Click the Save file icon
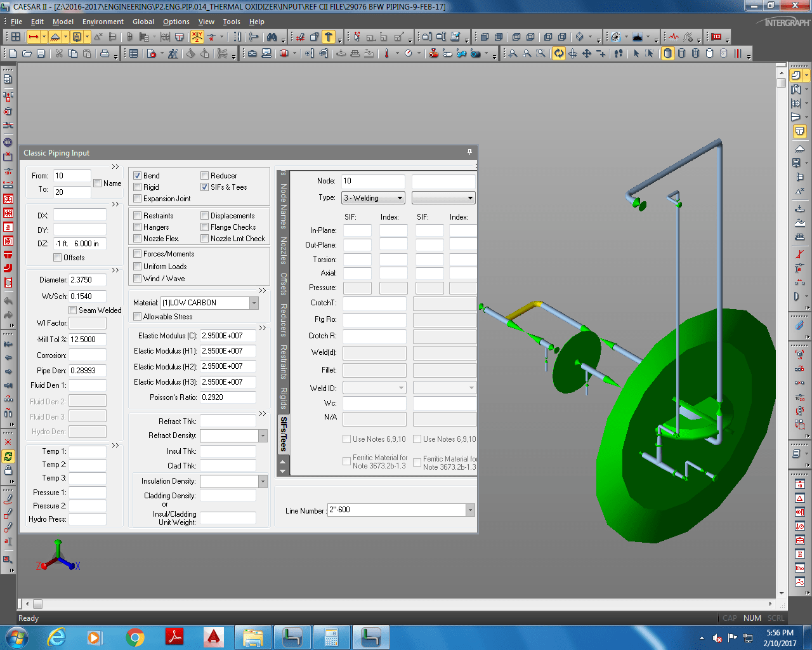The width and height of the screenshot is (812, 650). pos(41,53)
